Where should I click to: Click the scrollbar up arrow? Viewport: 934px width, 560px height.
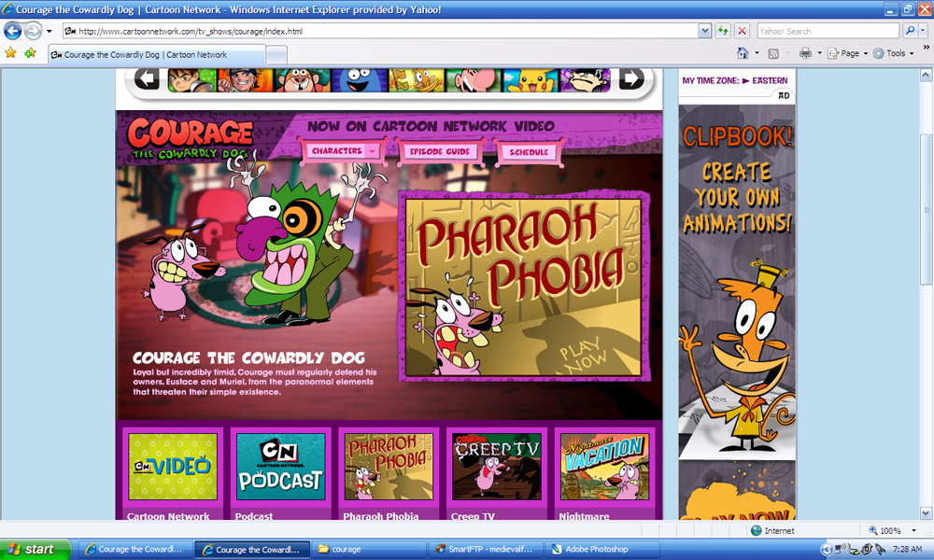tap(926, 75)
